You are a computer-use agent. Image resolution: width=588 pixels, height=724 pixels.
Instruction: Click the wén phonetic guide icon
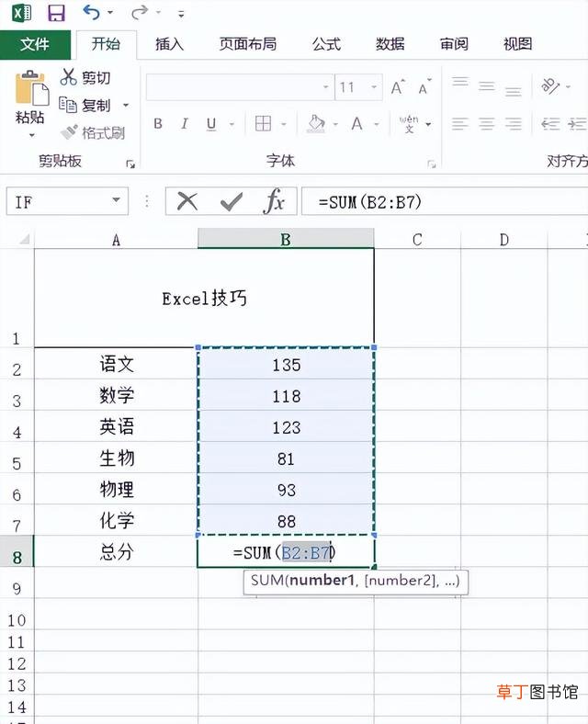pos(409,124)
